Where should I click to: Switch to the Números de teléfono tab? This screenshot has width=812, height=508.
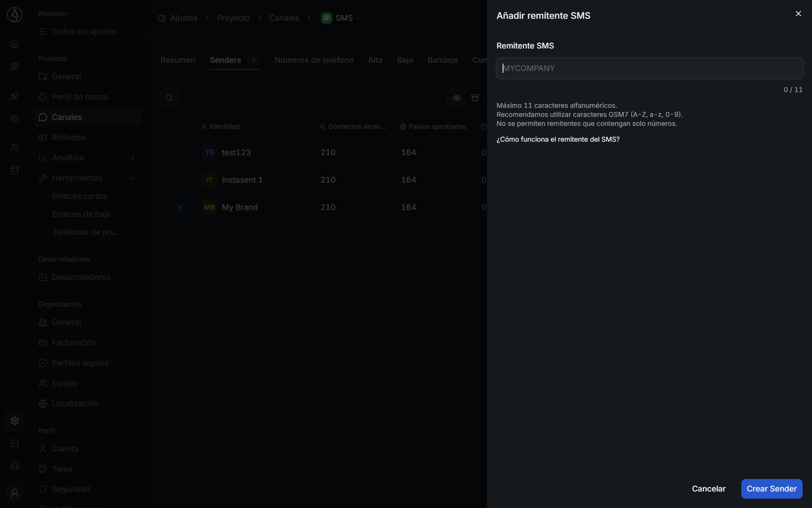[314, 60]
